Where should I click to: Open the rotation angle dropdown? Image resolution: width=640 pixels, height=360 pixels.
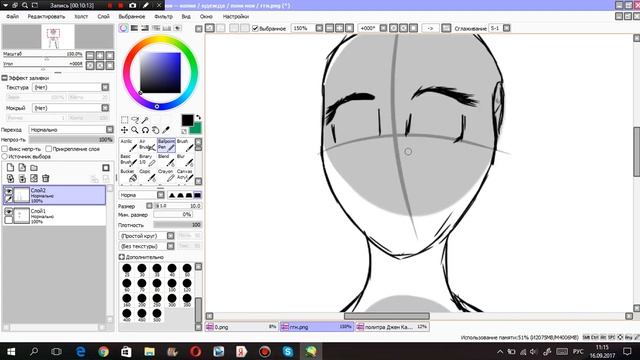point(383,28)
